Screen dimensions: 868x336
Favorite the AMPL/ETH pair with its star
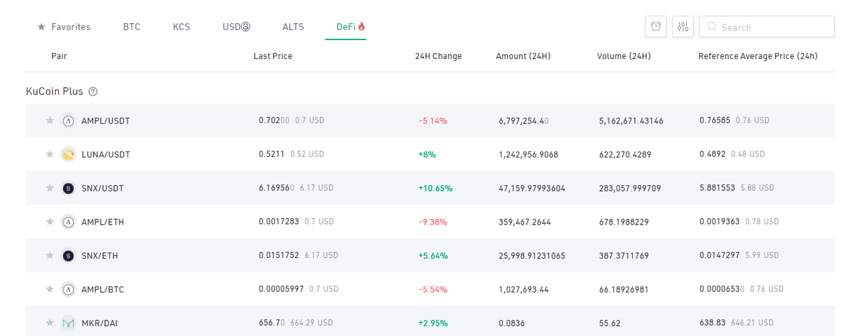coord(50,221)
